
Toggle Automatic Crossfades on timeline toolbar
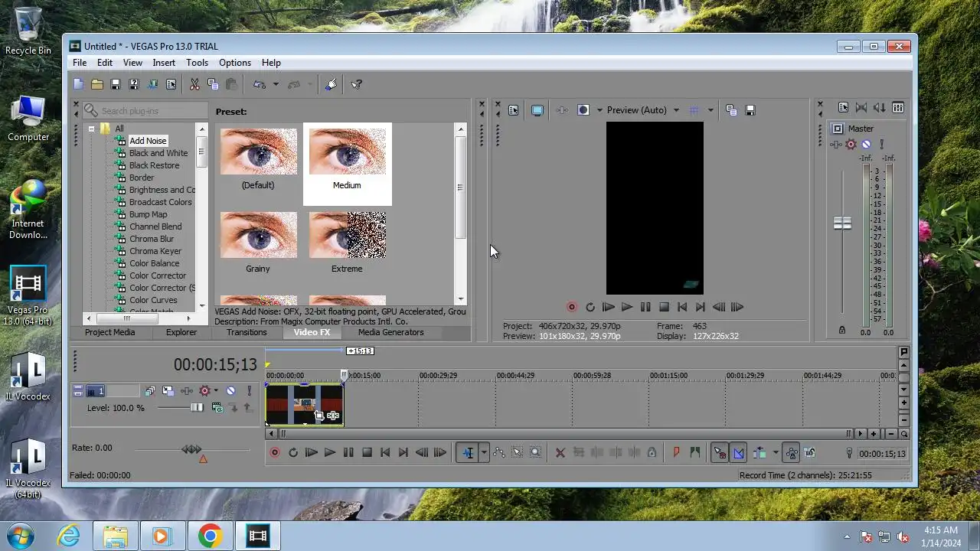(x=739, y=453)
